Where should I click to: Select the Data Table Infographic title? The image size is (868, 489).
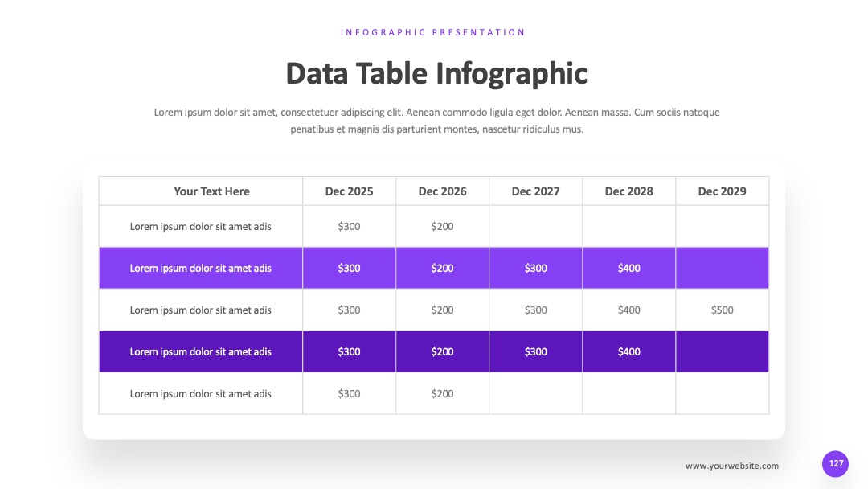(x=436, y=73)
